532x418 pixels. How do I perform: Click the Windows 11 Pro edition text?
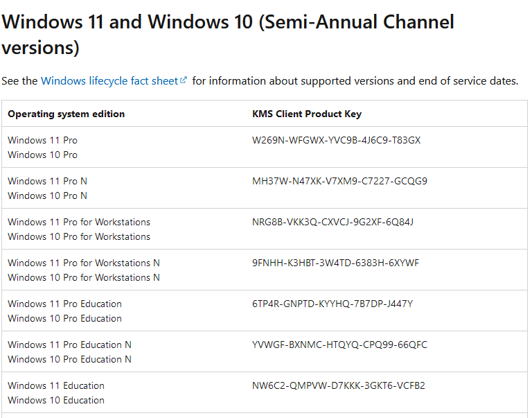pyautogui.click(x=42, y=140)
